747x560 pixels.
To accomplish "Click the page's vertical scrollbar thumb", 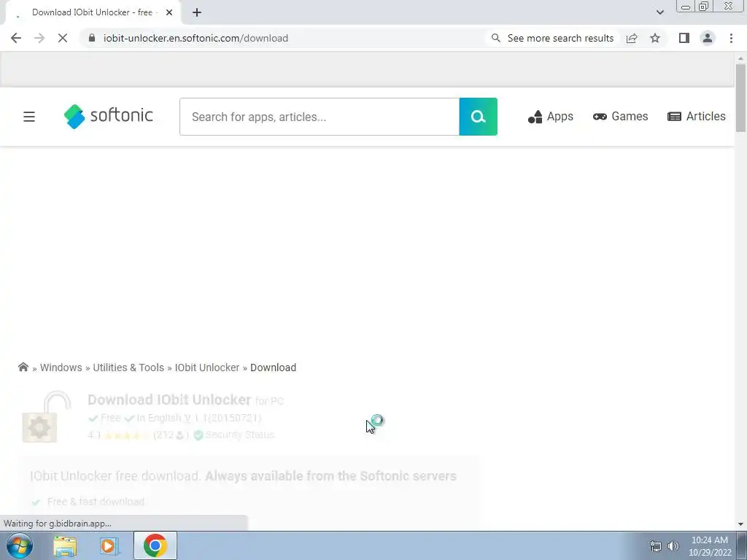I will point(740,98).
